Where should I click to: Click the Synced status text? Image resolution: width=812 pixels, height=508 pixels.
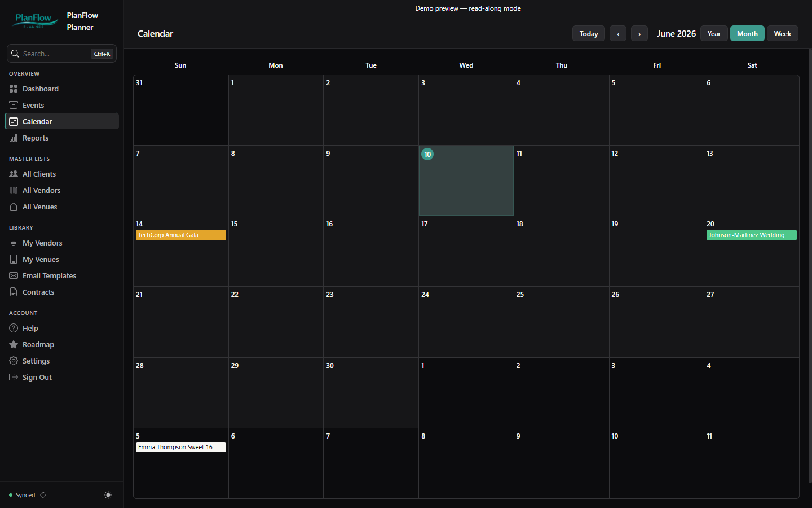click(x=25, y=495)
